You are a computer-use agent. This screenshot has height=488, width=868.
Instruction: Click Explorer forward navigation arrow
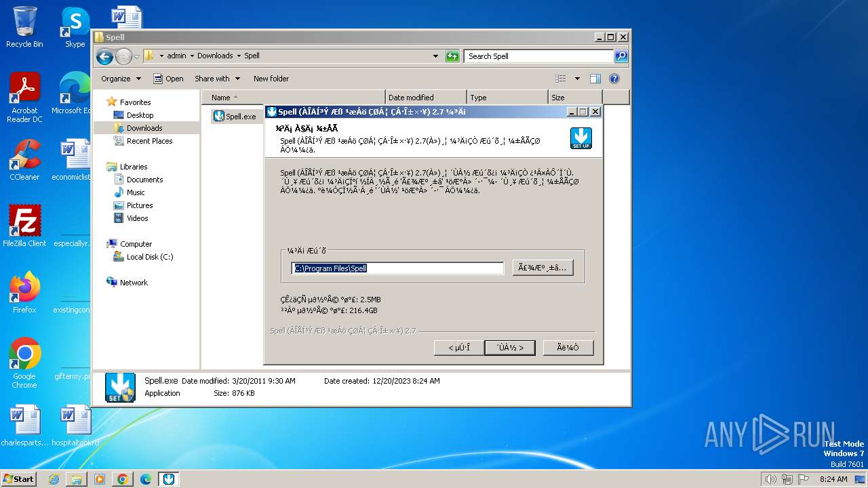click(123, 56)
